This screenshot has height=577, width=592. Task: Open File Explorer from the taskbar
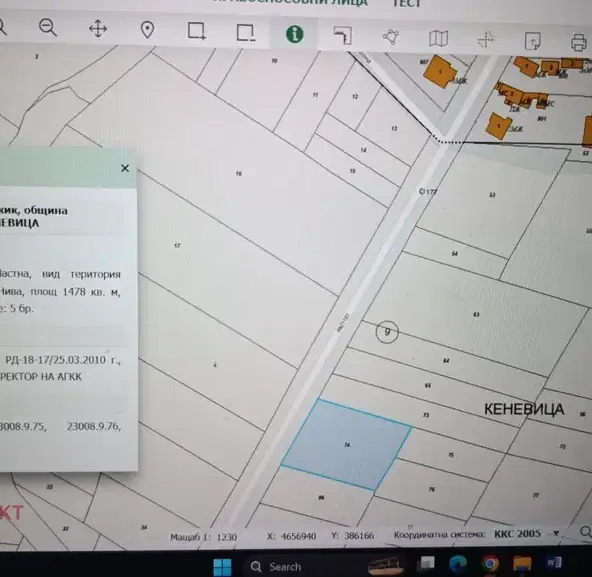(522, 563)
